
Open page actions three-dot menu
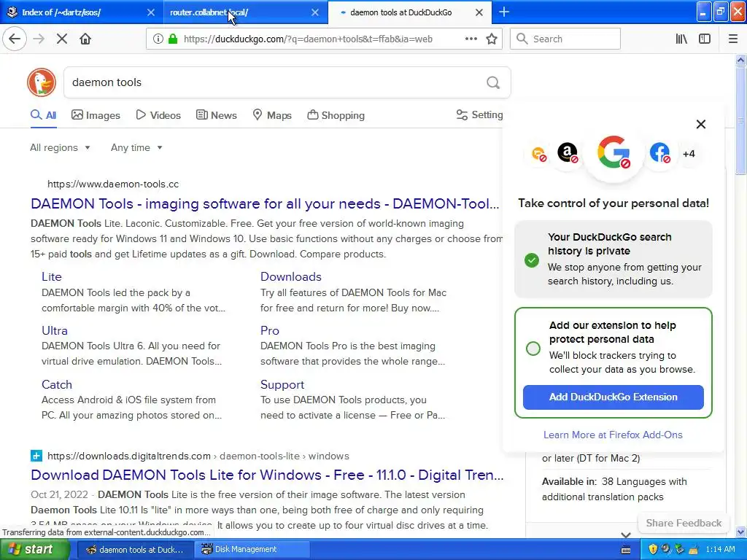tap(471, 39)
